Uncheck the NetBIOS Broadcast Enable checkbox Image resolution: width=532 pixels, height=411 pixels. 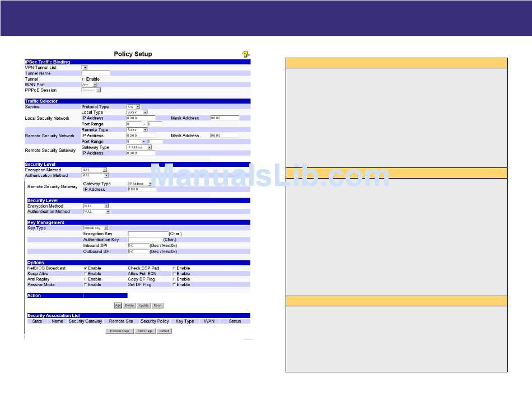(x=85, y=268)
